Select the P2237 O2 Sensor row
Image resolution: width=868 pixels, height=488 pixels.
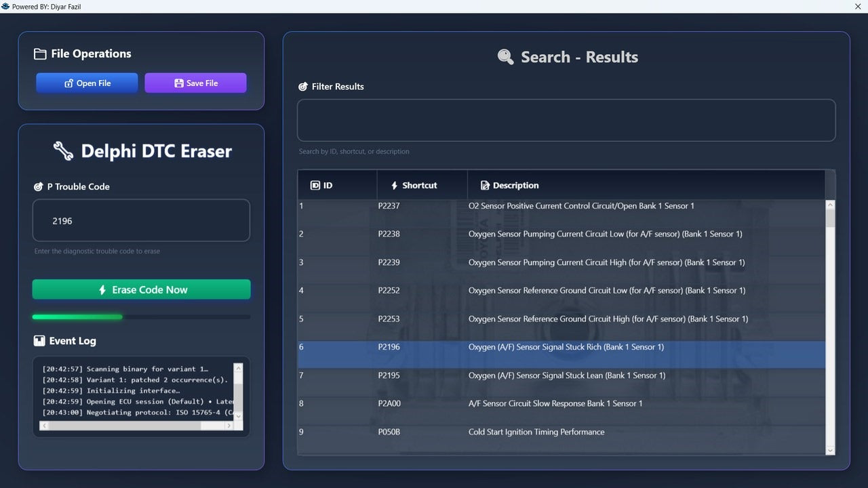(x=561, y=206)
